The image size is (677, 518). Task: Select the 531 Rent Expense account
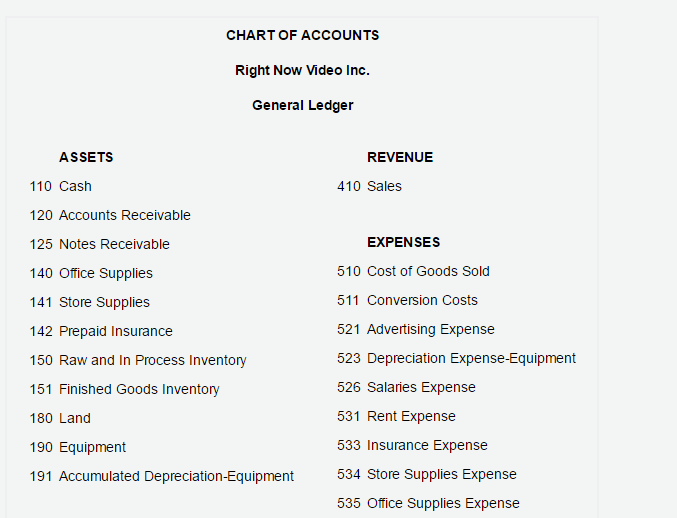tap(396, 416)
